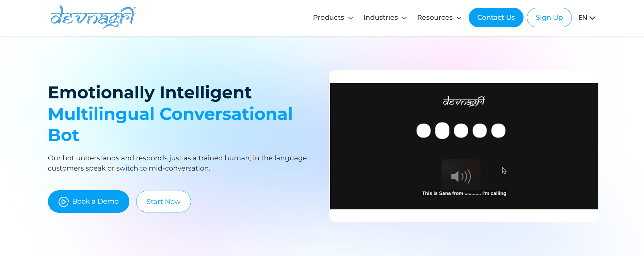Expand the Resources chevron arrow
This screenshot has width=644, height=256.
tap(459, 18)
